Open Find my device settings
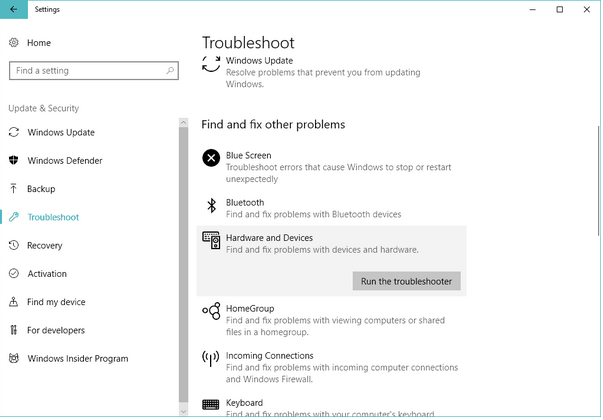This screenshot has width=603, height=420. (x=56, y=302)
